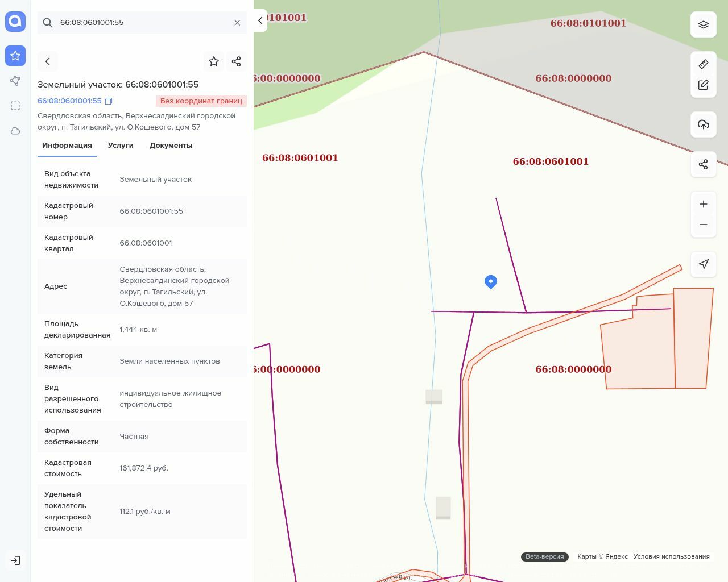Image resolution: width=728 pixels, height=582 pixels.
Task: Click the 'Карты © Яндекс' attribution
Action: click(602, 557)
